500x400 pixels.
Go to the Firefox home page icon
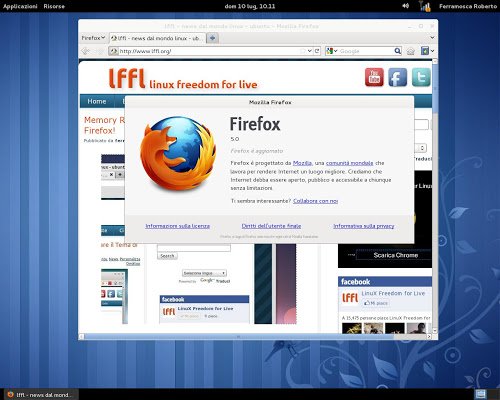pyautogui.click(x=411, y=51)
